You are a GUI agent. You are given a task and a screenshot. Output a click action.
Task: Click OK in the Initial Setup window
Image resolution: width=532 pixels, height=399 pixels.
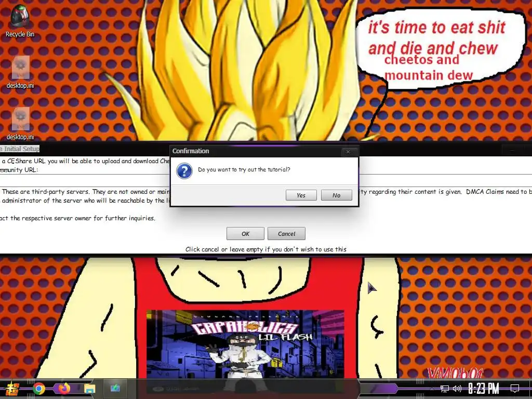click(245, 233)
